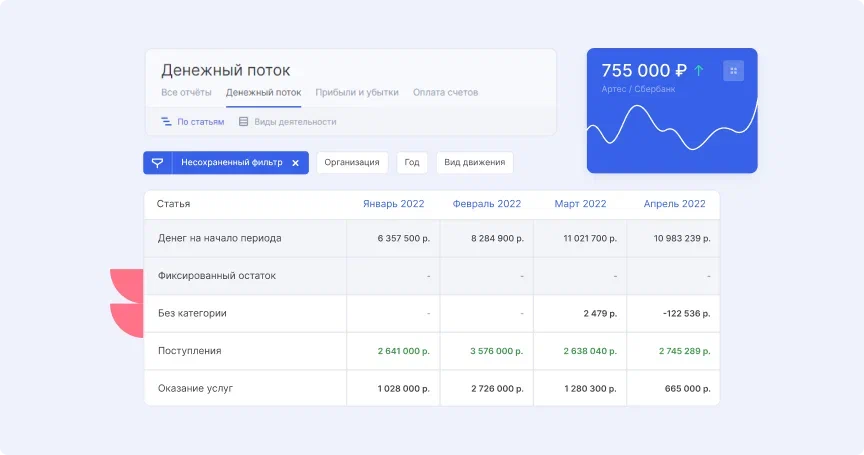Open the Вид движения filter dropdown

click(474, 163)
